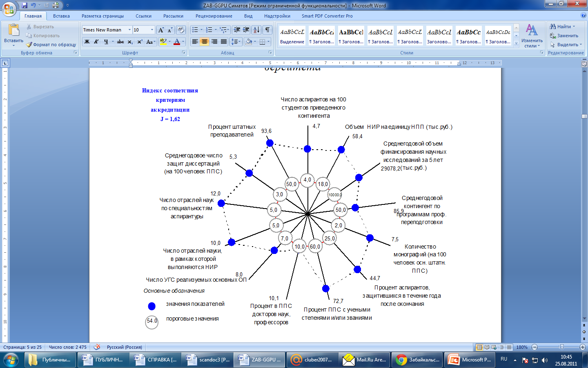This screenshot has height=368, width=588.
Task: Clear formatting with eraser icon
Action: pyautogui.click(x=181, y=30)
